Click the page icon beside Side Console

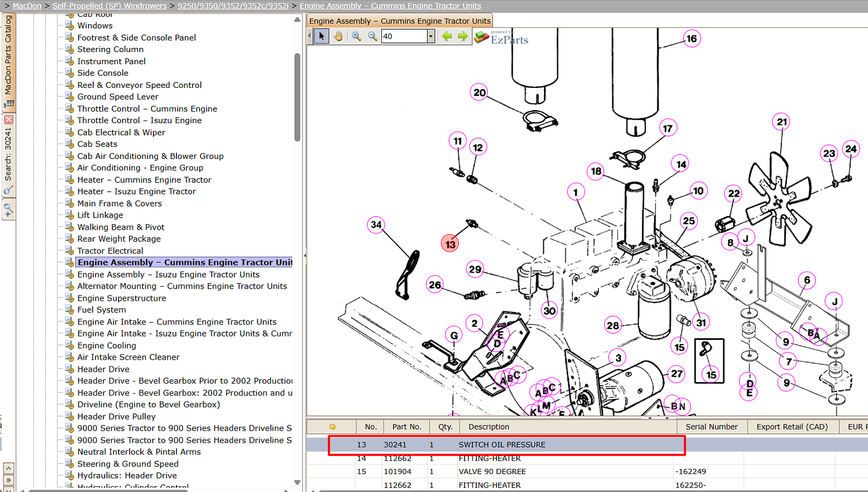click(x=69, y=73)
